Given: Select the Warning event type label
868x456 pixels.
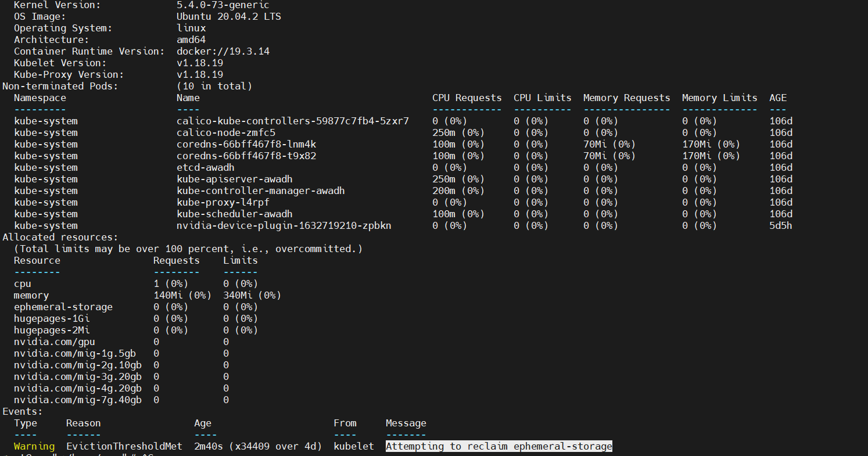Looking at the screenshot, I should pos(34,446).
